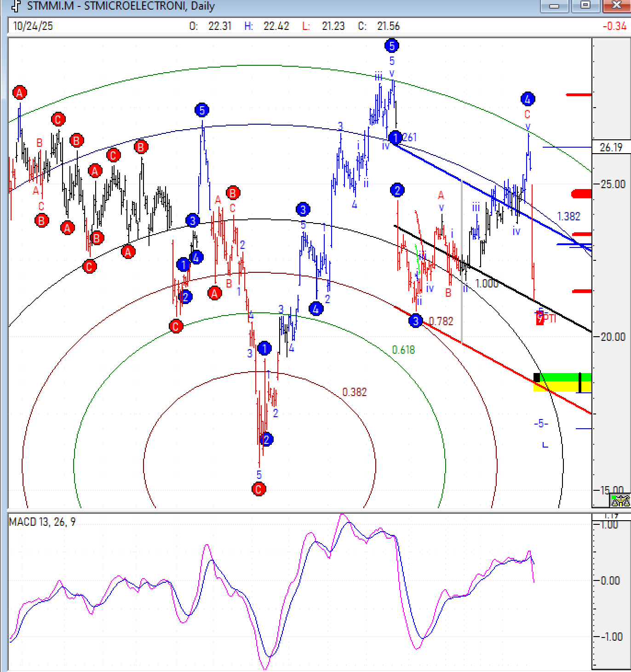
Task: Select the red circled A label at top left
Action: pos(19,93)
